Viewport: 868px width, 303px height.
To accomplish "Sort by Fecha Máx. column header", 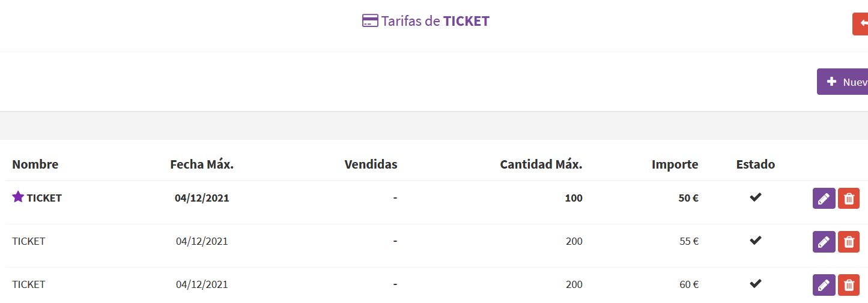I will tap(202, 164).
